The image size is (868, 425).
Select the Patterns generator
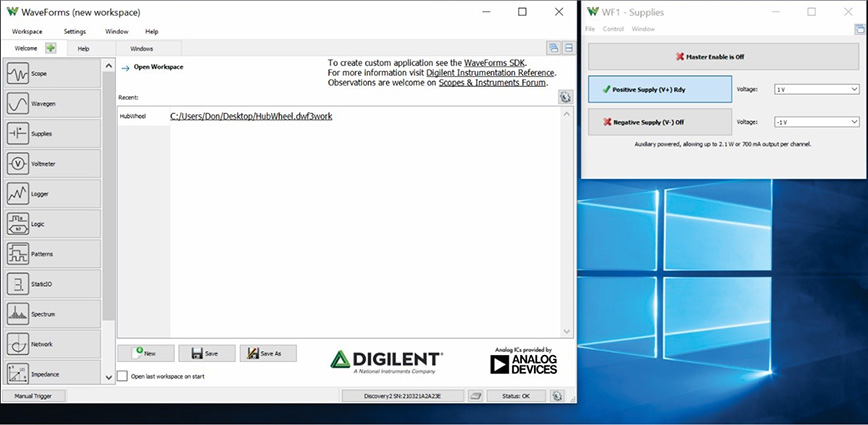tap(52, 254)
